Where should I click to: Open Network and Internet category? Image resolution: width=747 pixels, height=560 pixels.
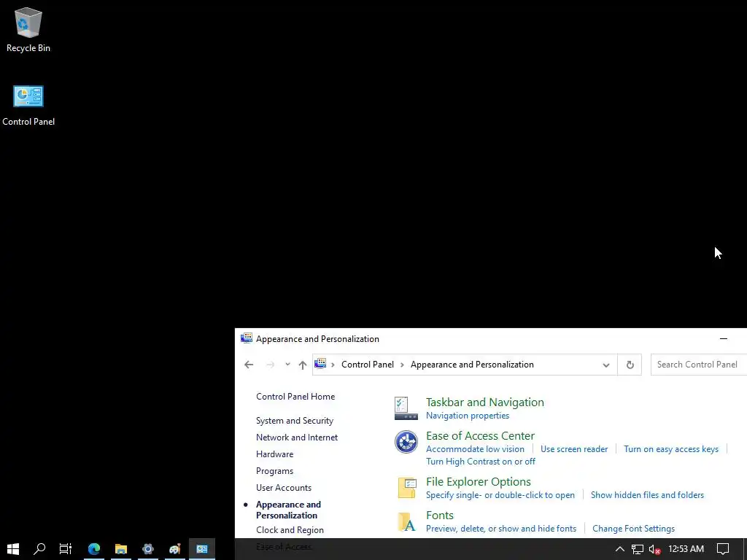click(297, 437)
